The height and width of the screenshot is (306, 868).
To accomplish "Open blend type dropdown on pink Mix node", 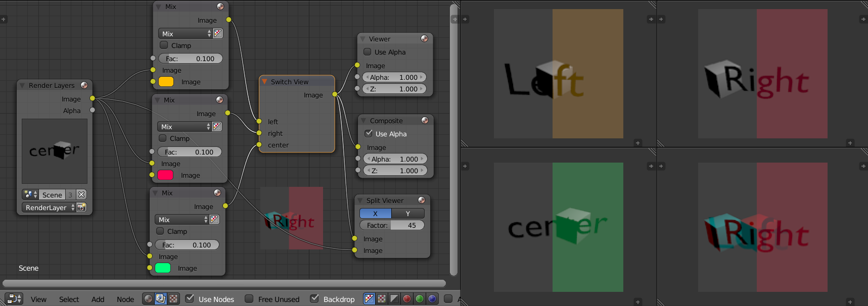I will pos(185,127).
